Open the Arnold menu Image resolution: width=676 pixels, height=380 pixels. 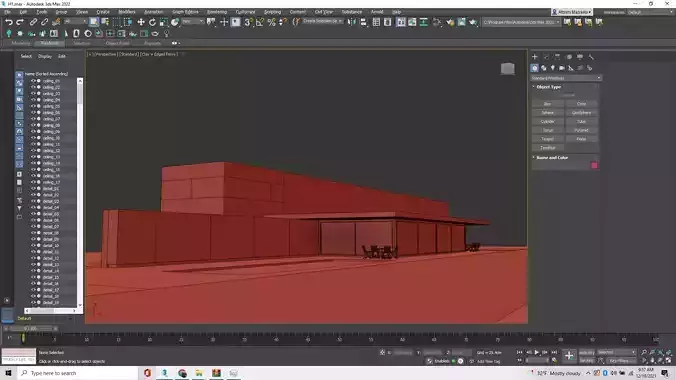(x=377, y=12)
